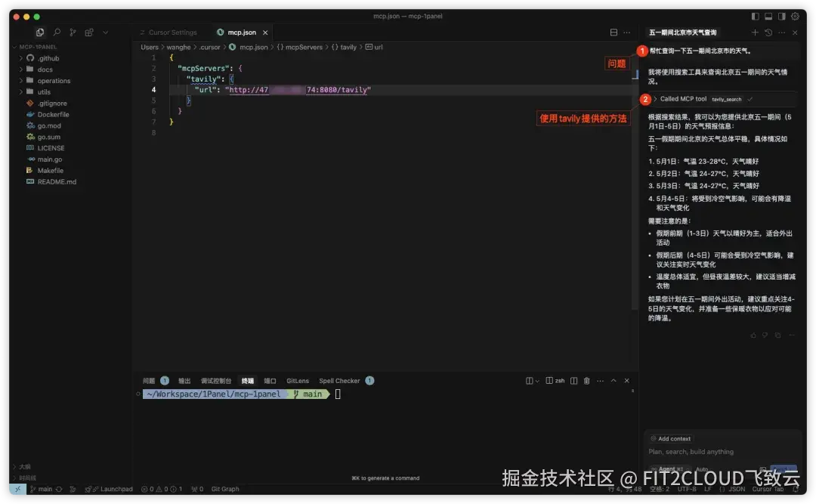Viewport: 816px width, 504px height.
Task: Close the terminal panel
Action: coord(626,381)
